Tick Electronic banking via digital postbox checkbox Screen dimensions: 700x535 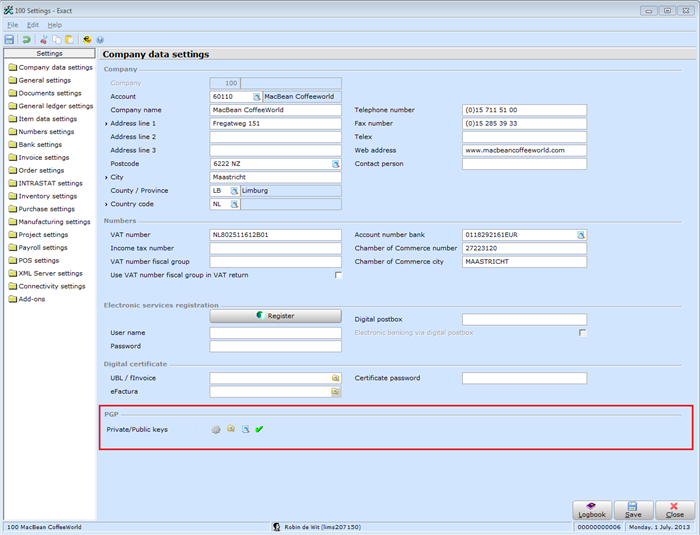(x=582, y=333)
